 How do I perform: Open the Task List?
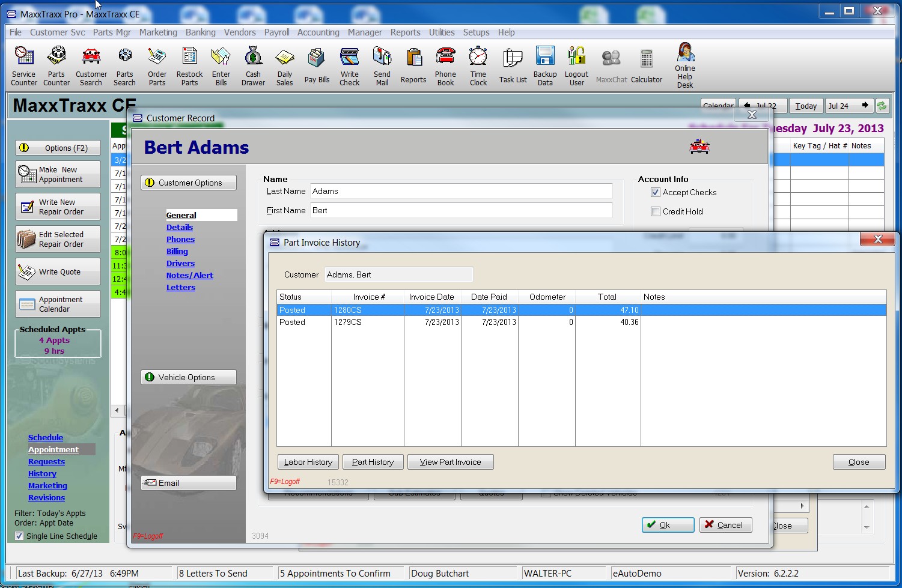pos(513,66)
